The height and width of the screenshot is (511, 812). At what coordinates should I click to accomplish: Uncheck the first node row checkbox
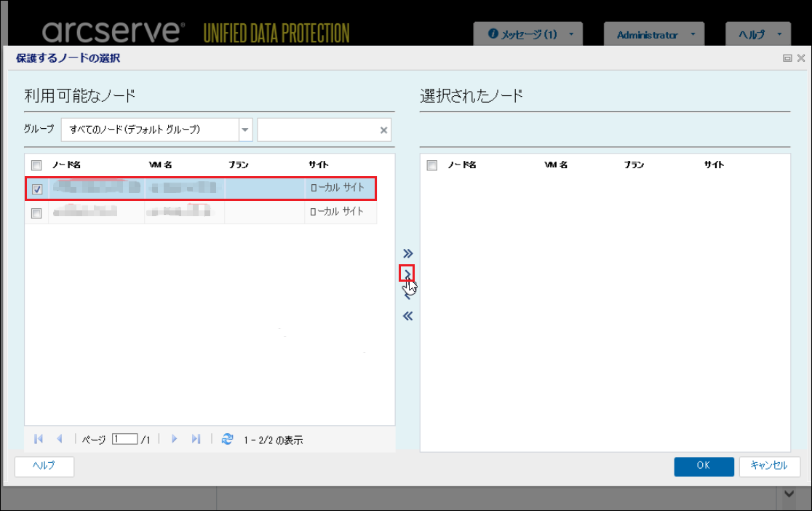click(37, 189)
